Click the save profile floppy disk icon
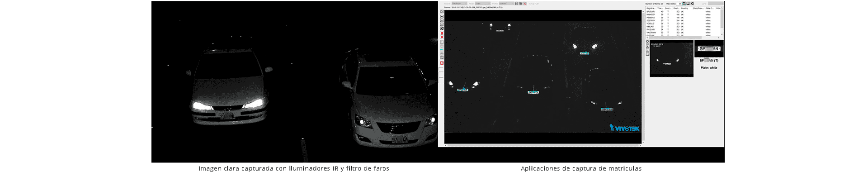 tap(516, 4)
